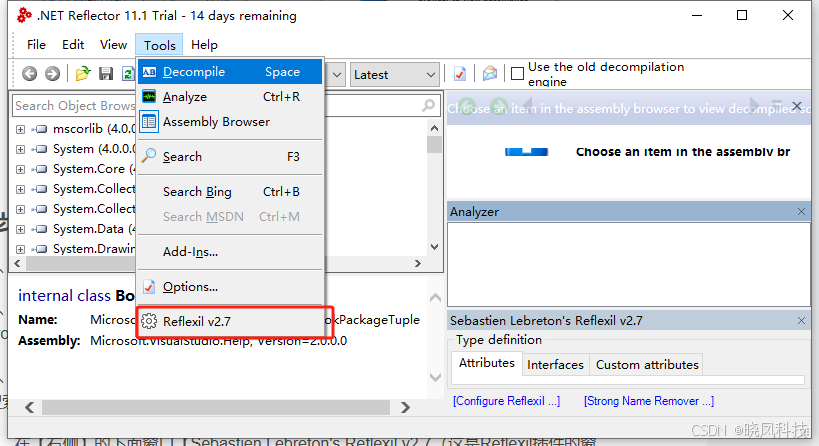The width and height of the screenshot is (819, 446).
Task: Choose Search F3 menu entry
Action: point(230,157)
